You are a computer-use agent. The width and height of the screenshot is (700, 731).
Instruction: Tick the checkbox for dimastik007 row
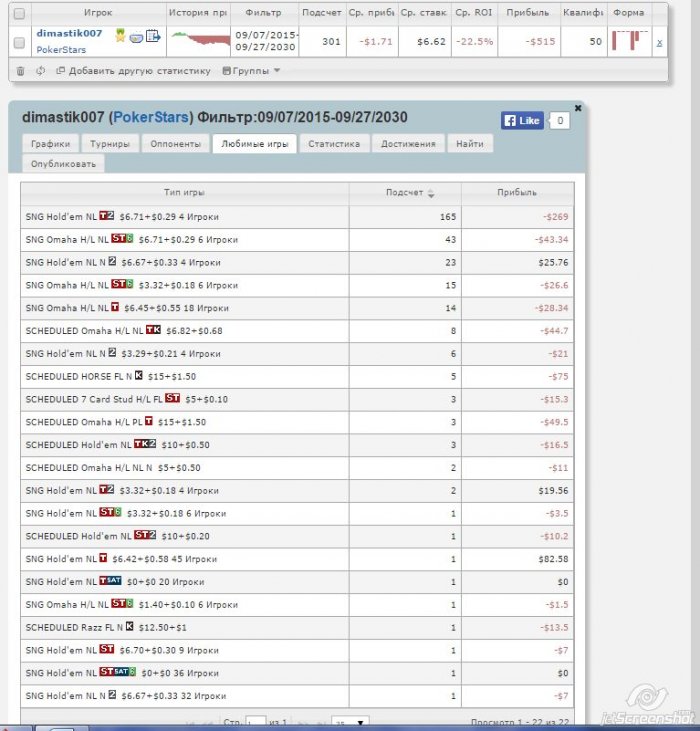(20, 42)
